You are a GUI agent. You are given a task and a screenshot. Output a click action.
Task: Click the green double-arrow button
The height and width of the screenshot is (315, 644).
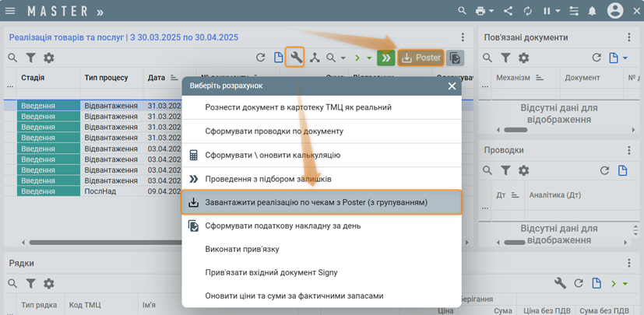pyautogui.click(x=385, y=58)
